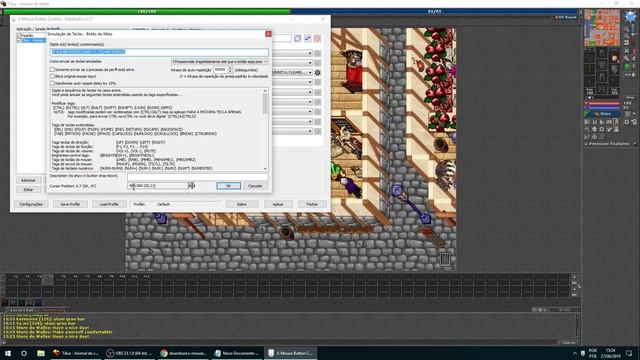This screenshot has width=640, height=360.
Task: Click the Description text field
Action: [198, 176]
